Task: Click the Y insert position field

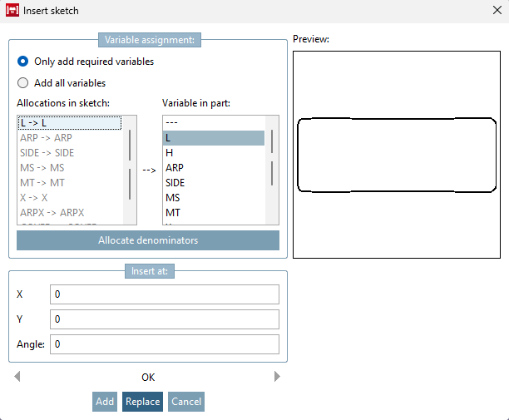Action: (x=165, y=319)
